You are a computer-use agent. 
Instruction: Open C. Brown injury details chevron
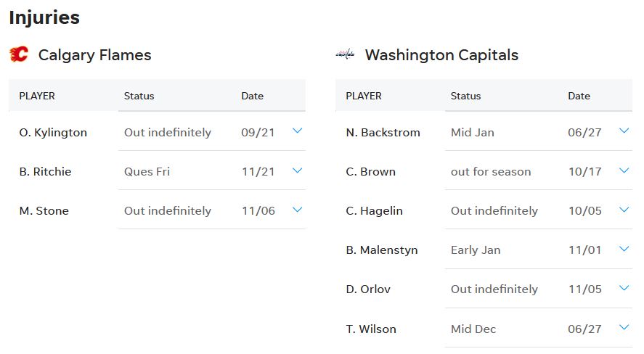coord(624,170)
